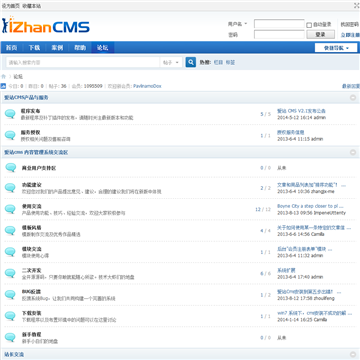The height and width of the screenshot is (360, 360).
Task: Click the chat bubble icon for 程序发布
Action: point(10,114)
